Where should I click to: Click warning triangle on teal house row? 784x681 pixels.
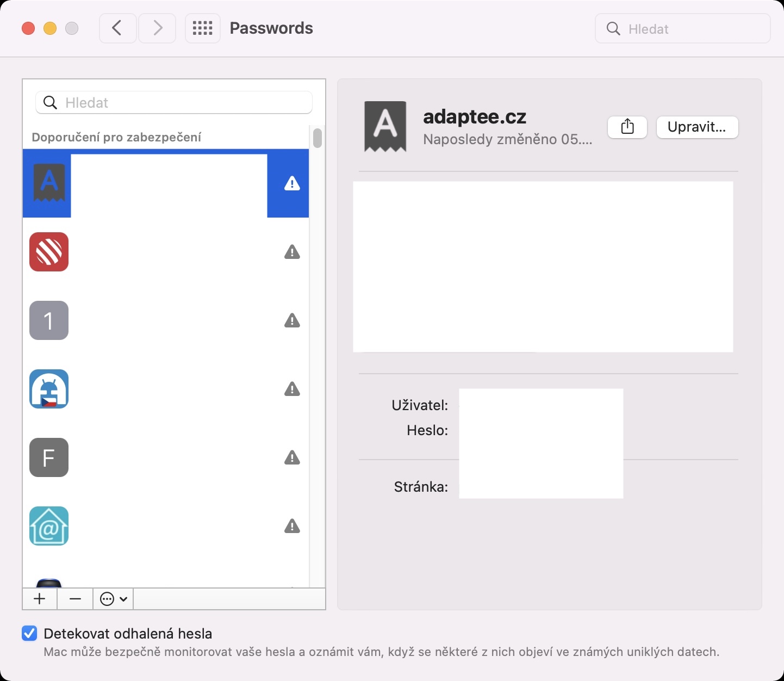(293, 526)
